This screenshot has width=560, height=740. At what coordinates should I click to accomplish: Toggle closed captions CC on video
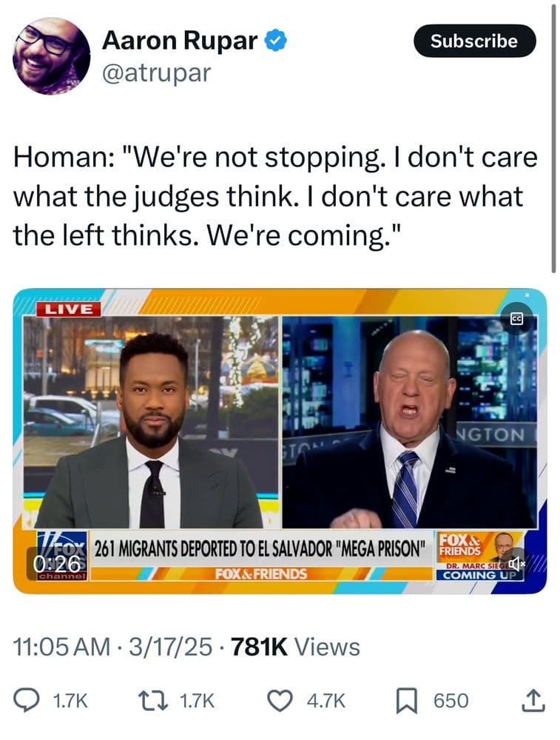[518, 320]
